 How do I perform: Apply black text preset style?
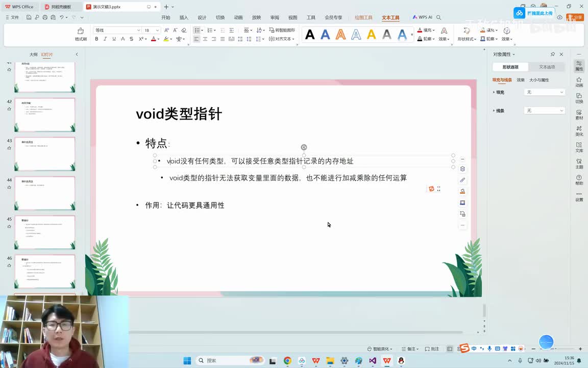[310, 35]
